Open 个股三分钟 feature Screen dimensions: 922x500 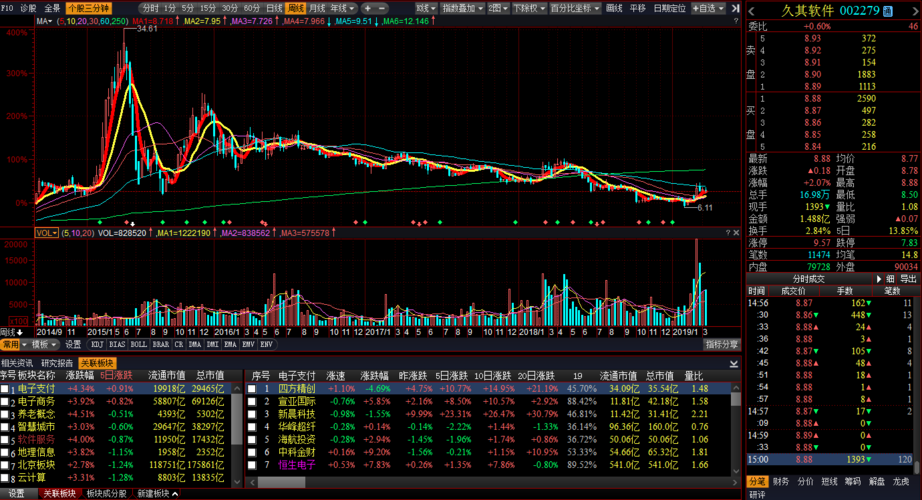88,8
